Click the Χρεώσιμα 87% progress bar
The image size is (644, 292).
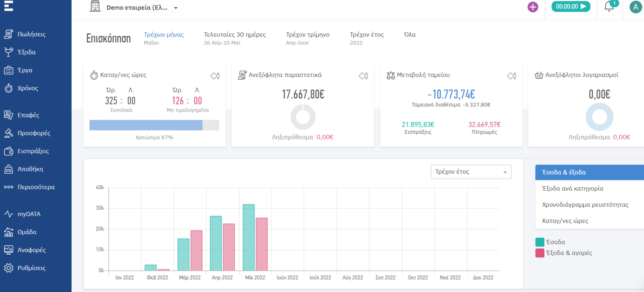tap(154, 125)
